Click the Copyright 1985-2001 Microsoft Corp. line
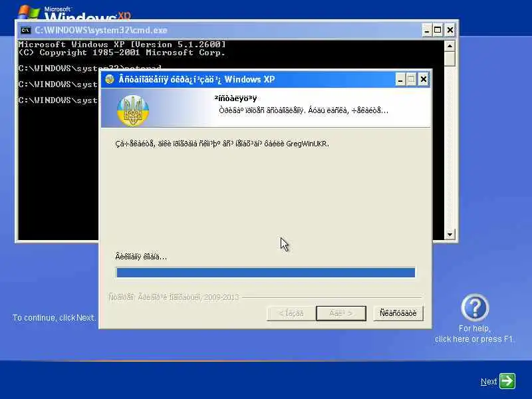This screenshot has height=399, width=532. 122,53
